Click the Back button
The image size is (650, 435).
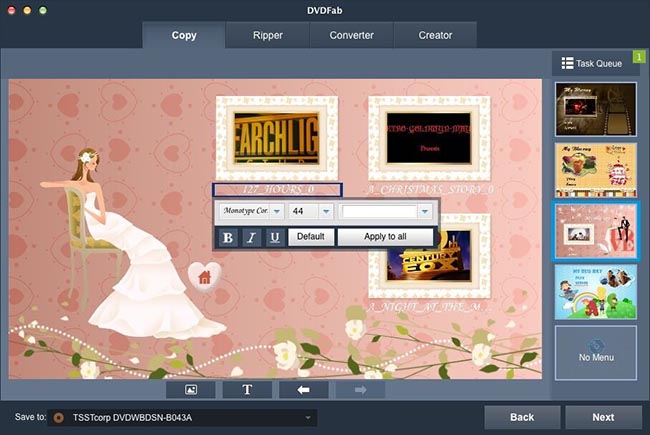click(x=522, y=417)
